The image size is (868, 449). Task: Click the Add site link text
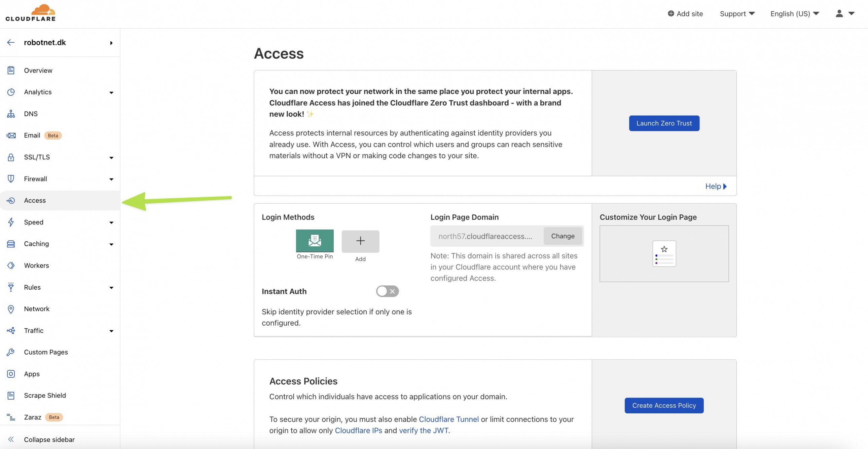click(x=689, y=13)
